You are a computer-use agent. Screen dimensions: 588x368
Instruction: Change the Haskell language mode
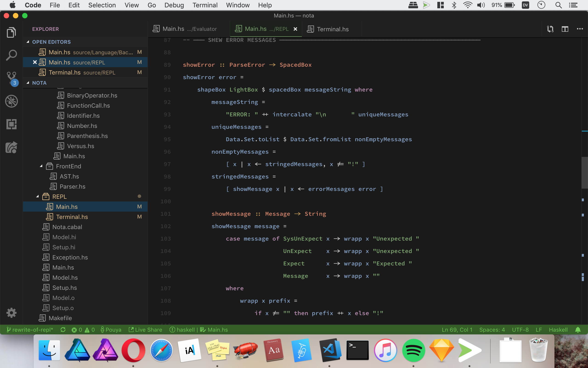tap(558, 330)
